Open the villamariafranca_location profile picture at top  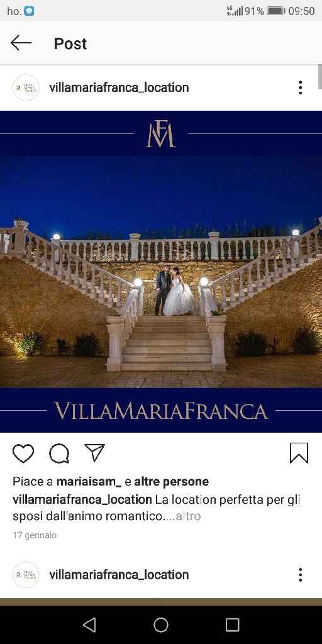pos(26,87)
